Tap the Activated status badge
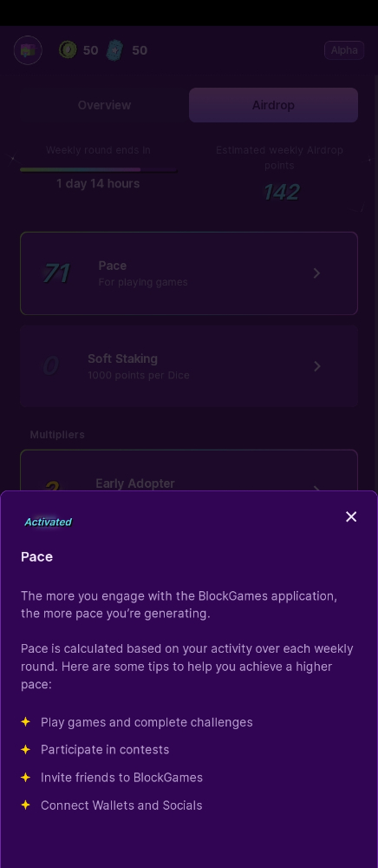The width and height of the screenshot is (378, 868). (x=48, y=522)
